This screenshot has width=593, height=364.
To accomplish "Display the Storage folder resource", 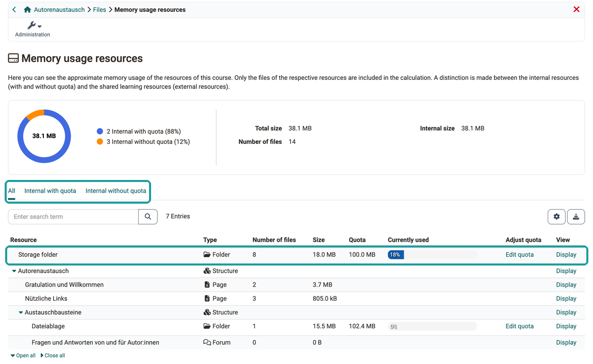I will point(566,254).
